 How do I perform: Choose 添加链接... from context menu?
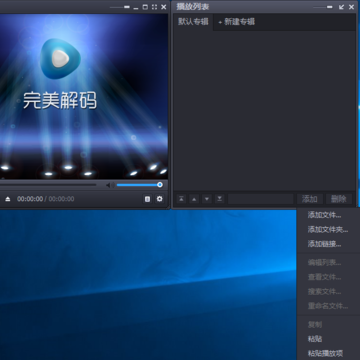click(328, 244)
